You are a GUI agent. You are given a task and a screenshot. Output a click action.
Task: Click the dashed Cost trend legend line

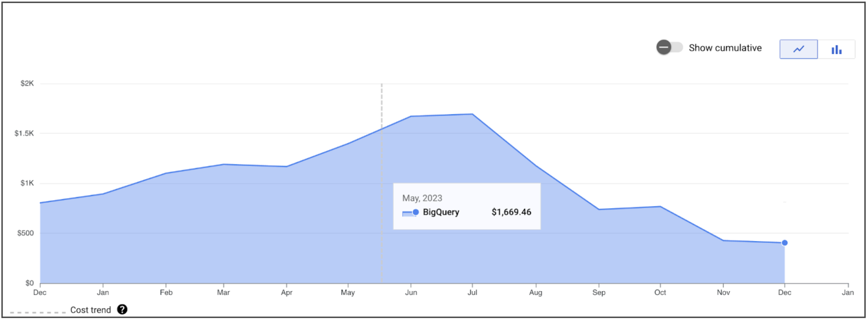pos(38,313)
